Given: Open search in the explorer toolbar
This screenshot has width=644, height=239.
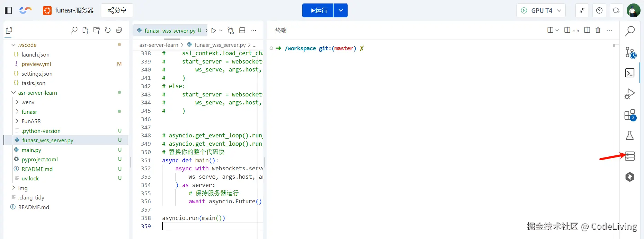Looking at the screenshot, I should point(74,30).
